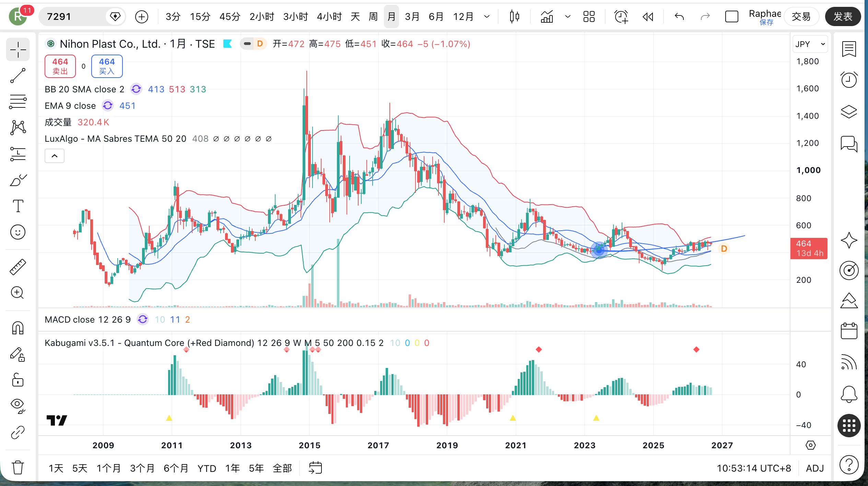Open the indicators menu

point(547,16)
